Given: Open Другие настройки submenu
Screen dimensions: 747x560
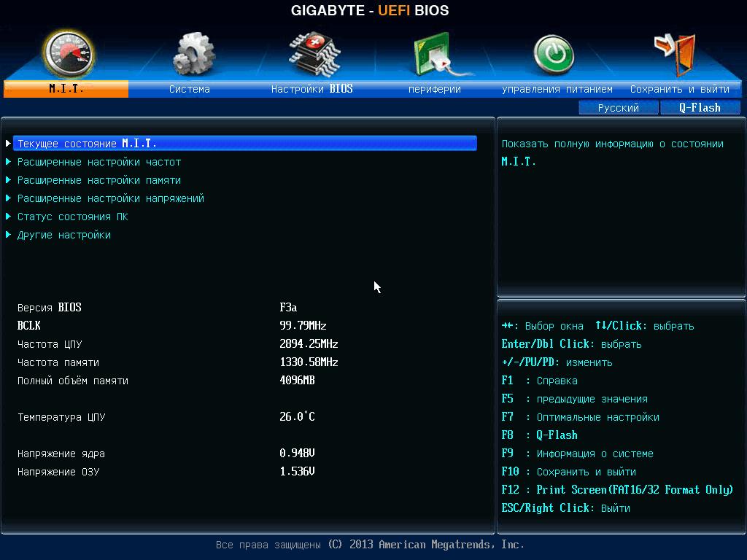Looking at the screenshot, I should click(x=64, y=235).
